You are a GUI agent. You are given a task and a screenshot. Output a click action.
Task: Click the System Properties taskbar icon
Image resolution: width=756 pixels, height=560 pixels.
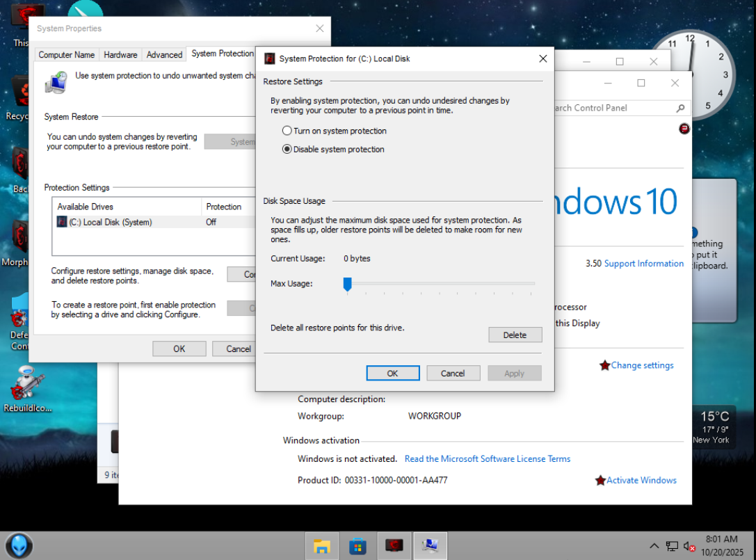point(431,546)
